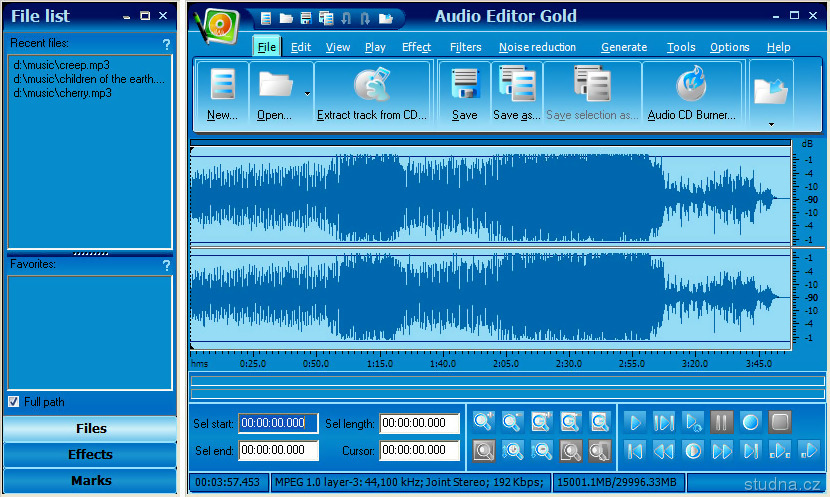This screenshot has width=830, height=497.
Task: Expand dropdown under the export folder icon
Action: click(x=770, y=124)
